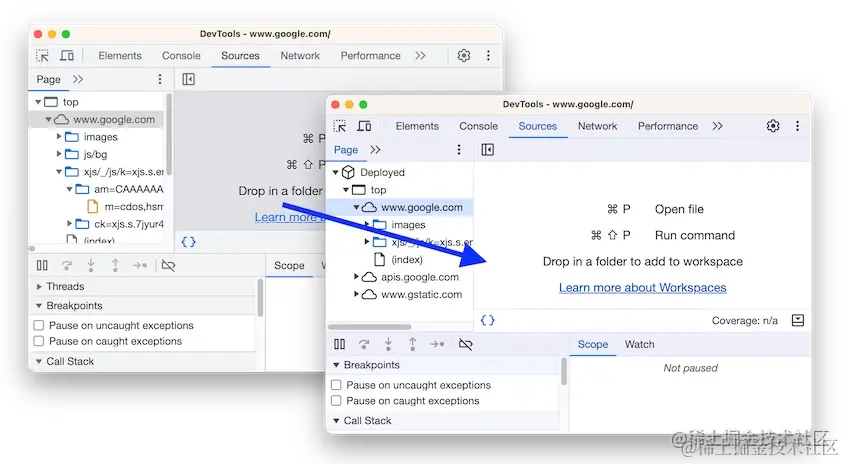
Task: Expand images folder in front window tree
Action: coord(366,225)
